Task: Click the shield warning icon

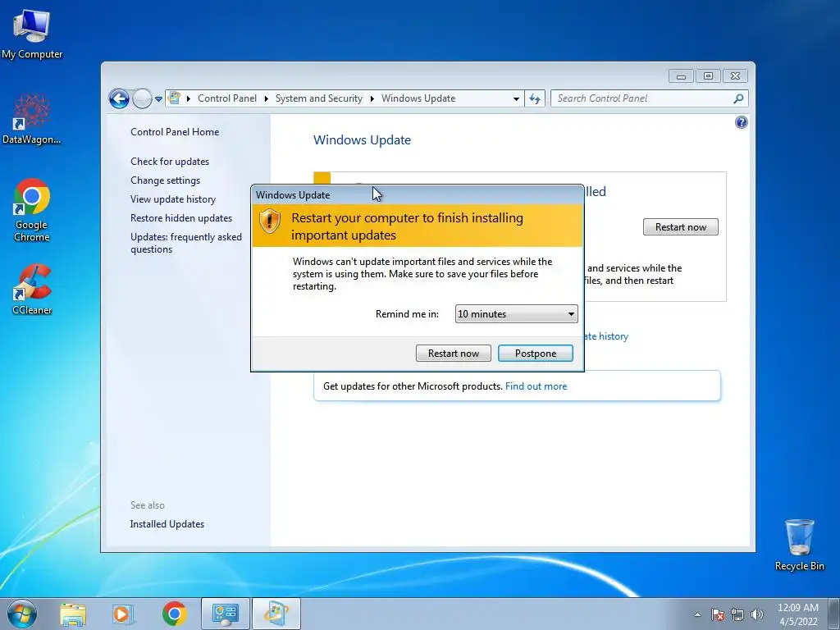Action: pos(269,220)
